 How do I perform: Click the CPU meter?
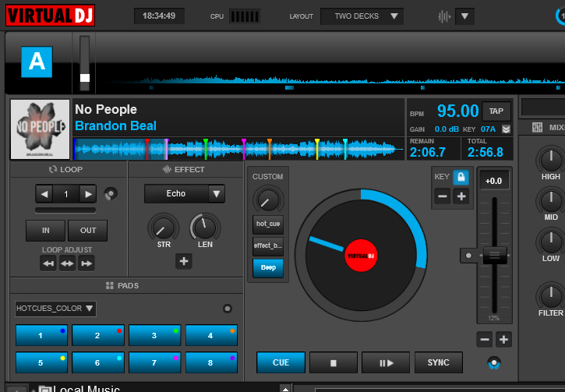pyautogui.click(x=245, y=16)
